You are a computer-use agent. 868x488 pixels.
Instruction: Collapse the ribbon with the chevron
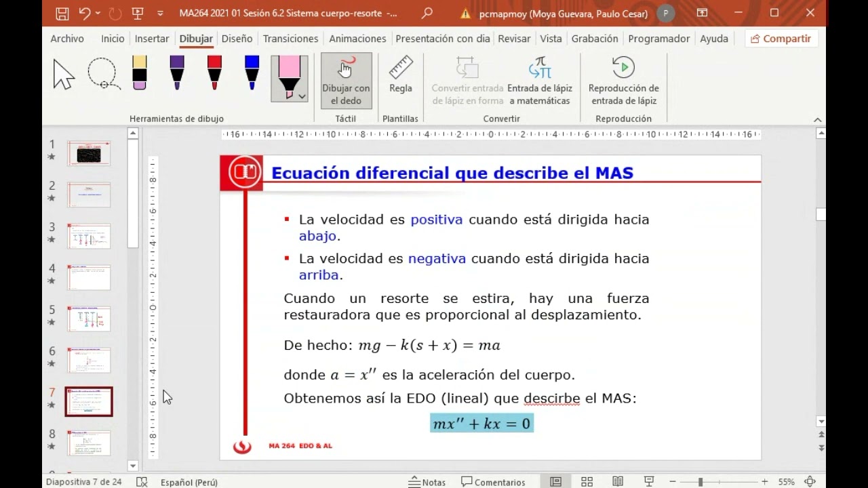(817, 120)
